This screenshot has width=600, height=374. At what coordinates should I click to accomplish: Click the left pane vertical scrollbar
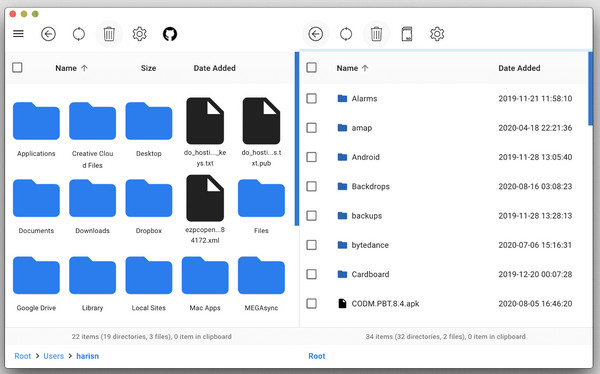click(x=297, y=139)
